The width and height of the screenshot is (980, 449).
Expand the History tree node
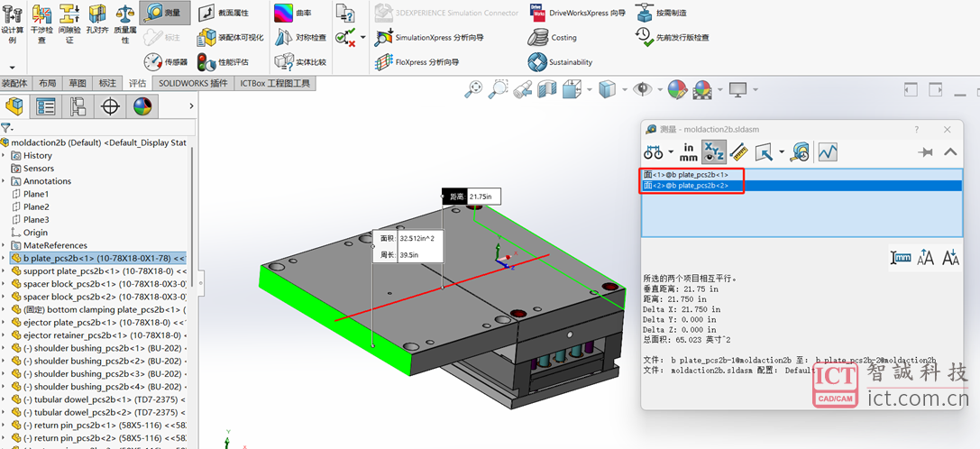tap(4, 156)
